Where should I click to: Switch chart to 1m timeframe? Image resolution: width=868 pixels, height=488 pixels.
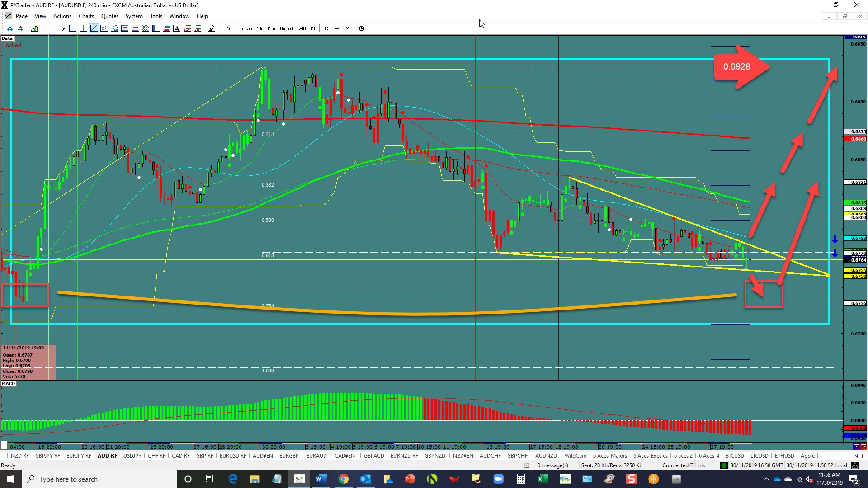point(230,28)
